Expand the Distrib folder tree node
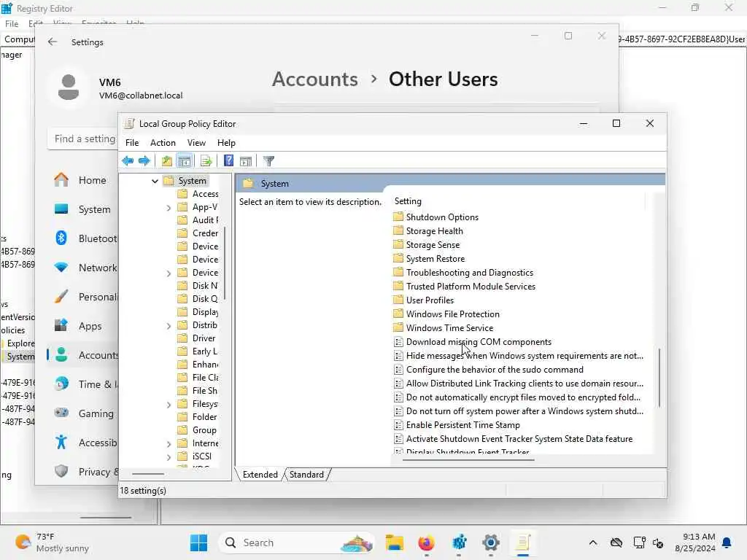Screen dimensions: 747x560 (x=169, y=326)
